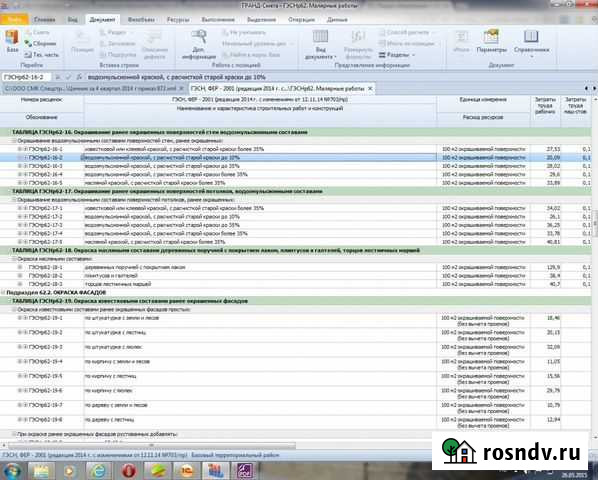Collapse the Подраздел 62.2. ОКРАСКА ФАСАДОВ section
The height and width of the screenshot is (480, 598).
point(3,292)
